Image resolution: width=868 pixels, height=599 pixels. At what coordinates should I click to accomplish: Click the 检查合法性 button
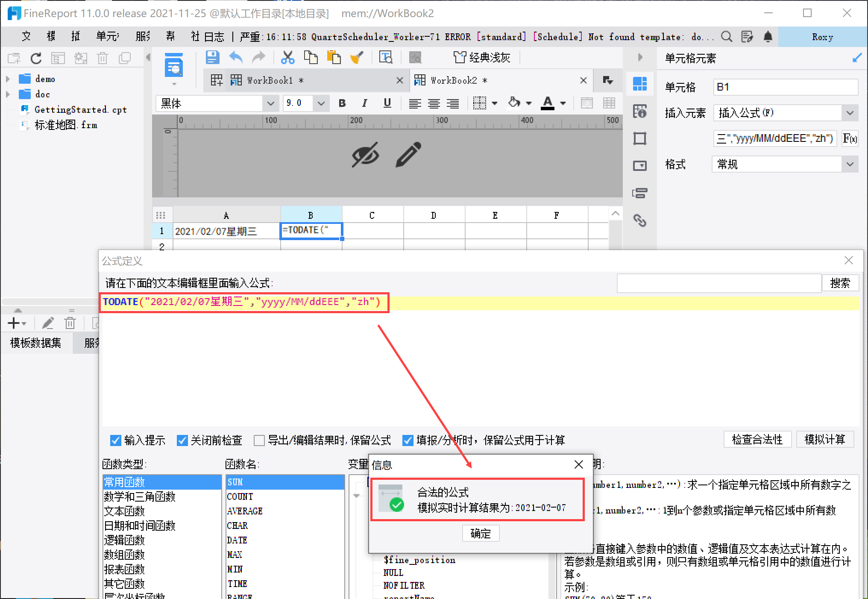click(757, 439)
